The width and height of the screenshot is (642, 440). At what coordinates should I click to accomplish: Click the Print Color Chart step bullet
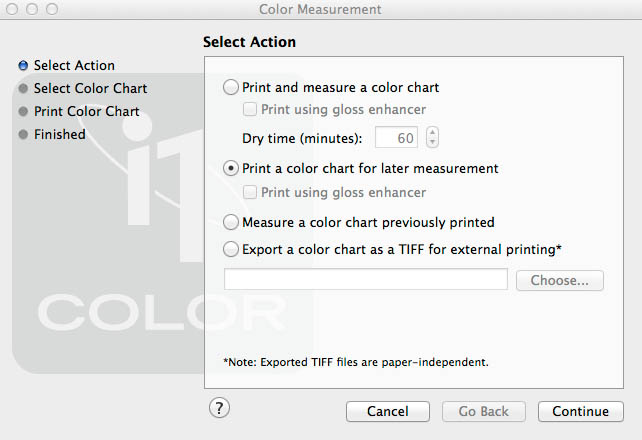(23, 112)
